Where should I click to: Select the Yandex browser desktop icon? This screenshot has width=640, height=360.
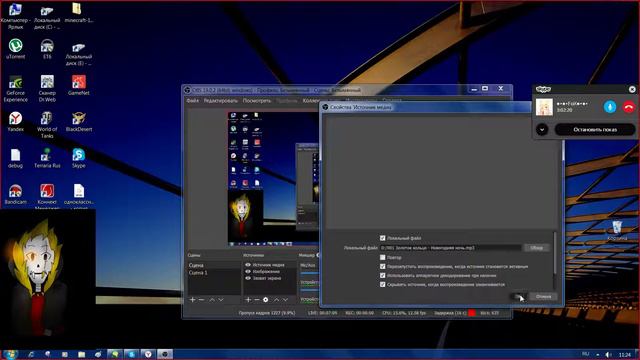(x=16, y=121)
